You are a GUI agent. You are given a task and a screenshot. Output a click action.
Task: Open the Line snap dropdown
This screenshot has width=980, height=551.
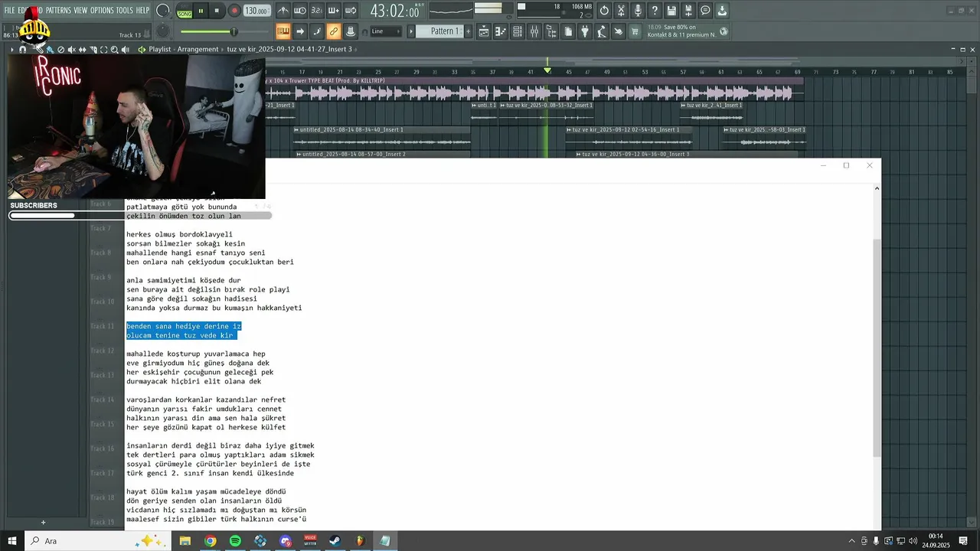point(384,31)
